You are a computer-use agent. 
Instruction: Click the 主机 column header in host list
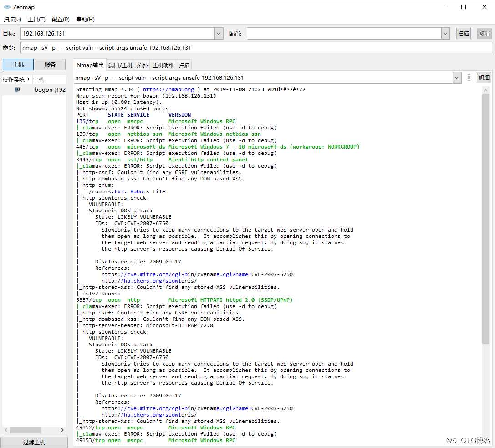[x=49, y=79]
